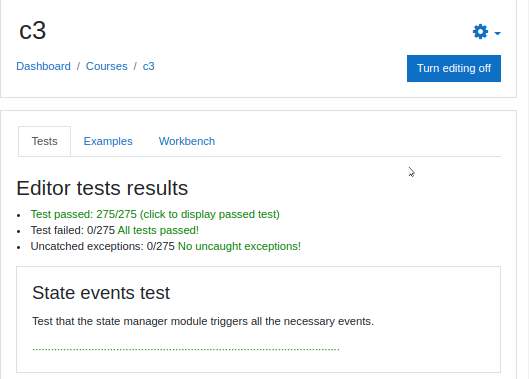
Task: Select the Tests tab
Action: (x=45, y=141)
